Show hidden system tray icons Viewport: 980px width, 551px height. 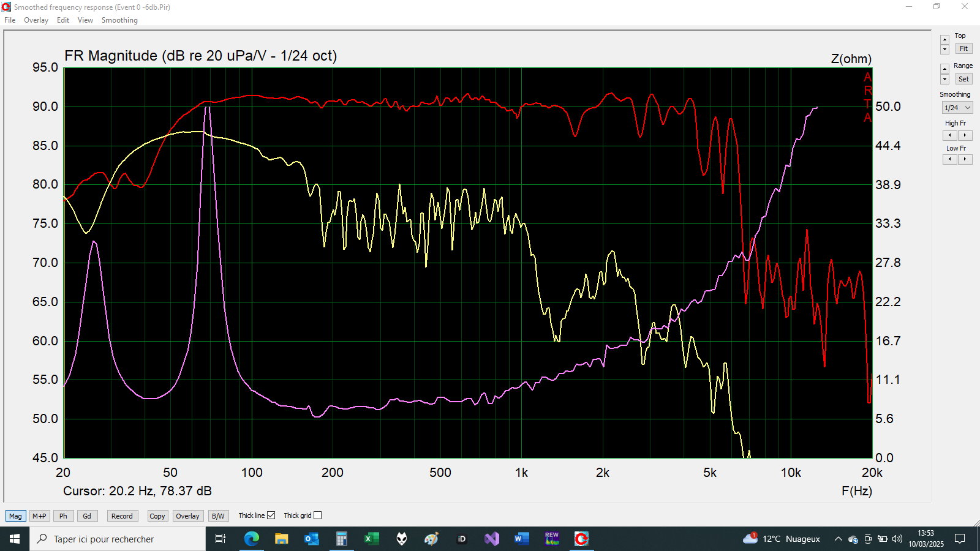(838, 539)
